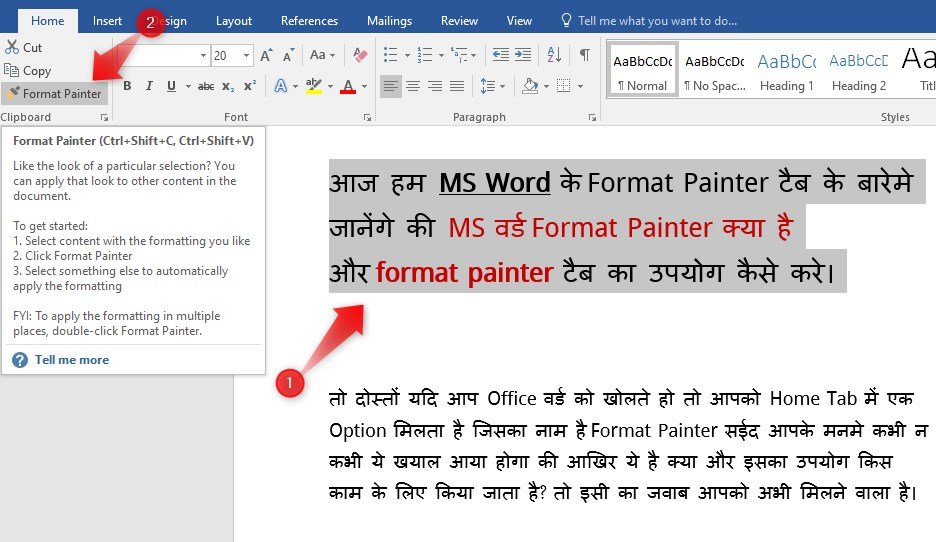936x542 pixels.
Task: Clear all formatting with the eraser icon
Action: [x=360, y=56]
